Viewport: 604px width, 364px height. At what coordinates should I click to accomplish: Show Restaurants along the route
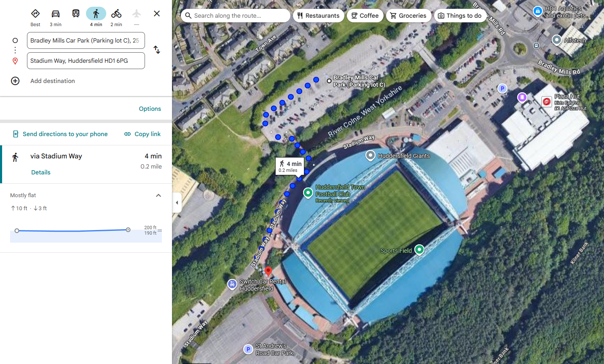(x=318, y=16)
